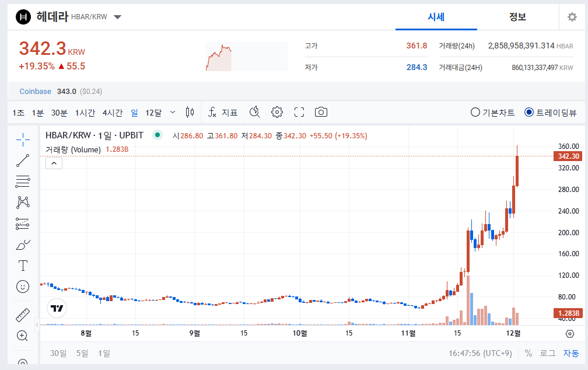This screenshot has width=588, height=370.
Task: Set chart range to 1일
Action: 104,353
